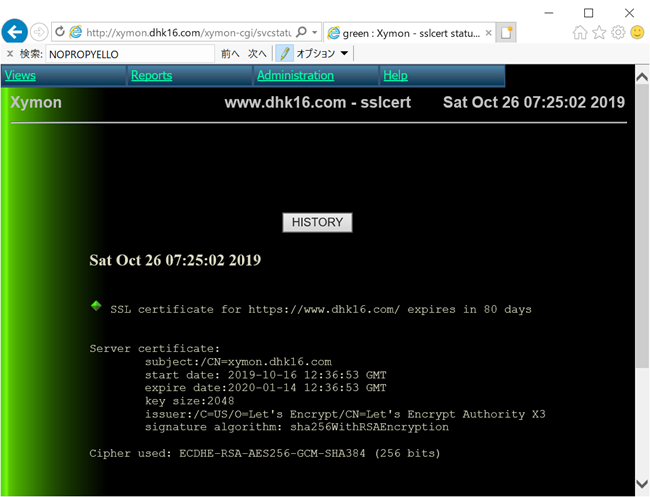Click the HISTORY button
The height and width of the screenshot is (497, 650).
point(318,223)
